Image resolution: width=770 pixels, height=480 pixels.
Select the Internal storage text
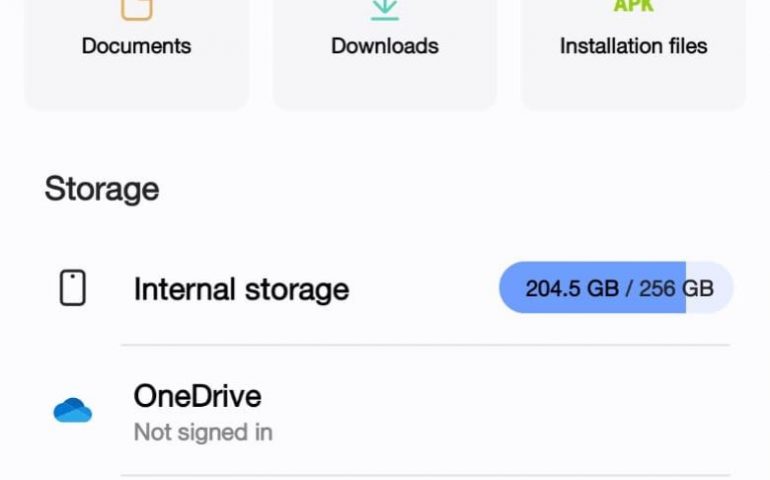click(x=241, y=289)
